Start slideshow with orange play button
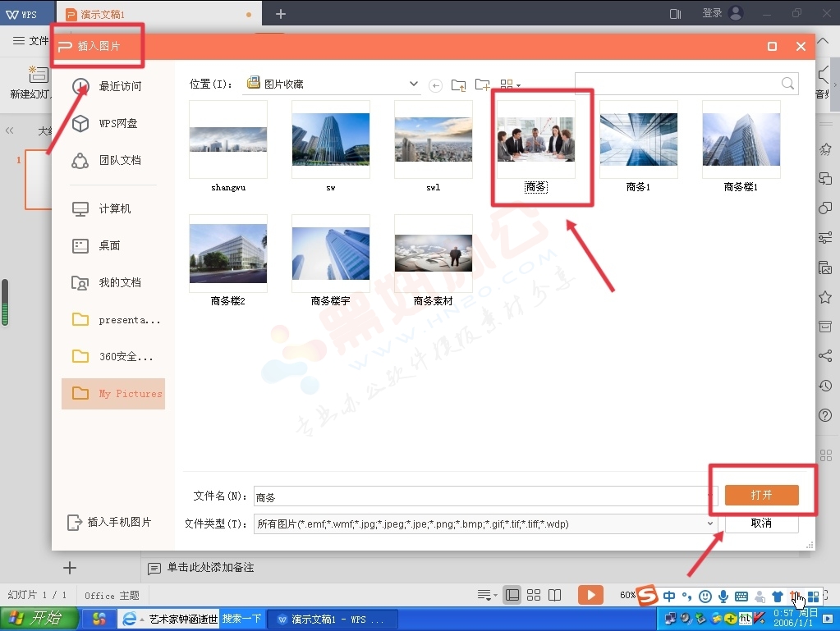Image resolution: width=840 pixels, height=631 pixels. (x=590, y=595)
